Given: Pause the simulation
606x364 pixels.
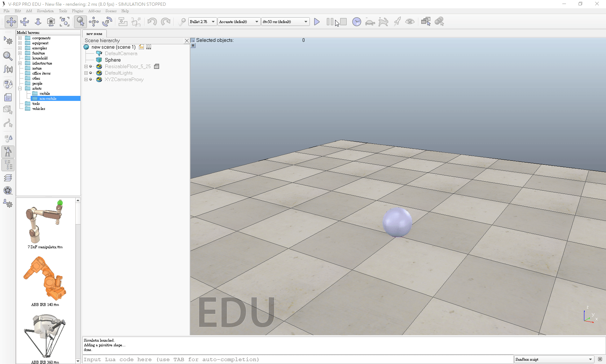Looking at the screenshot, I should [330, 22].
